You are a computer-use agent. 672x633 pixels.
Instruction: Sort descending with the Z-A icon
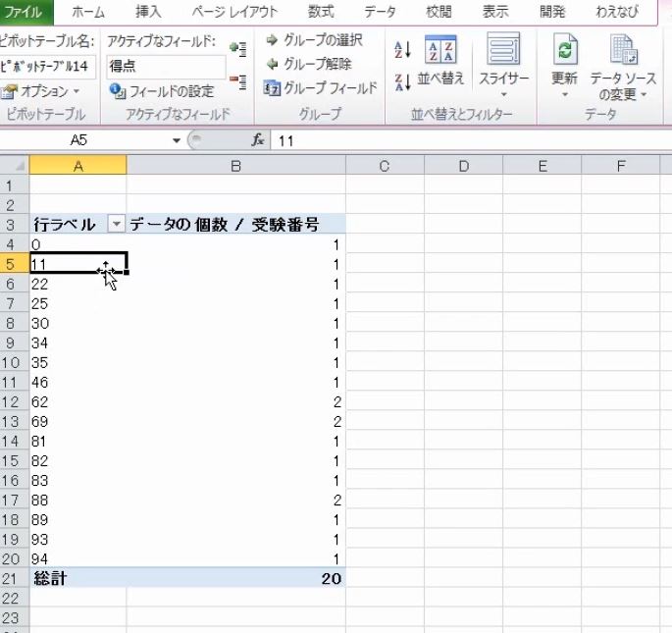coord(402,81)
